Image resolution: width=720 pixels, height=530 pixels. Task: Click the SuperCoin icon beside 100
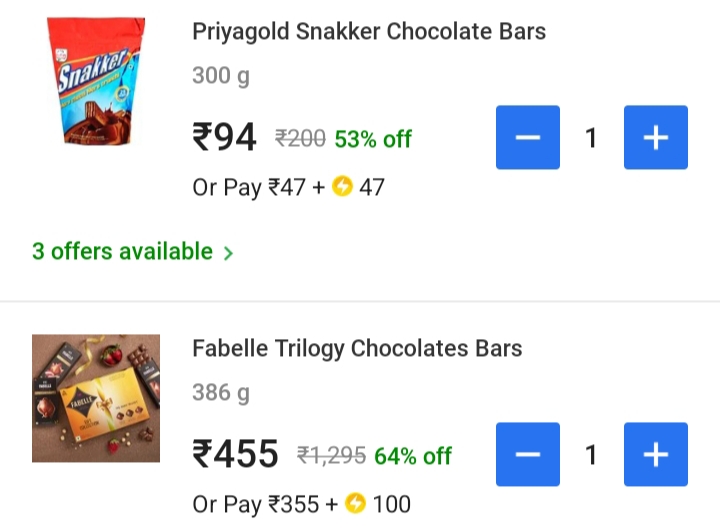coord(355,505)
